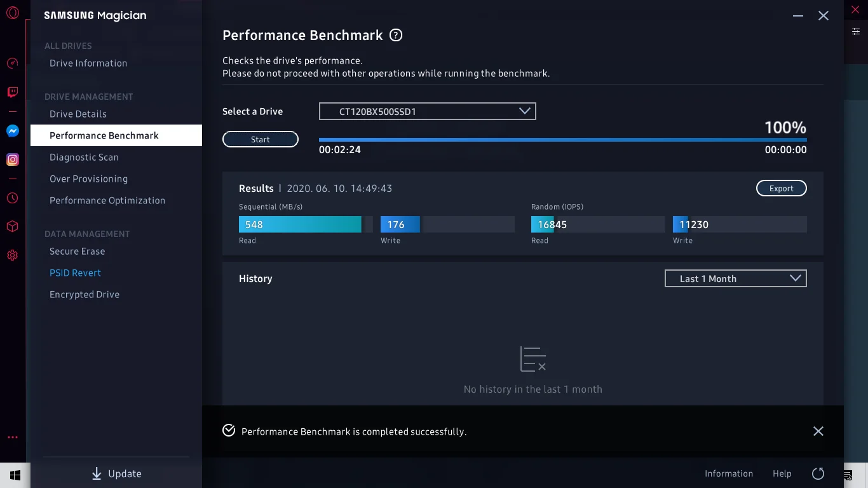Go to Drive Information
Viewport: 868px width, 488px height.
click(88, 63)
